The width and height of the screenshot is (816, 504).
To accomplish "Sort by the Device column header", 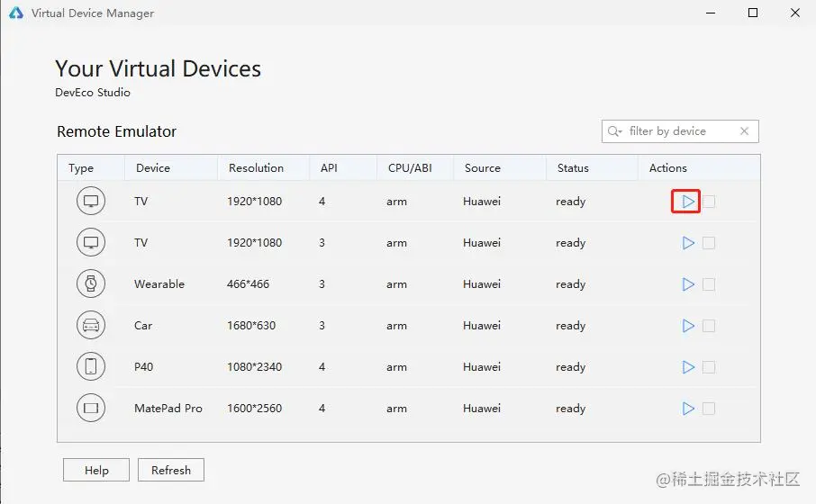I will (x=153, y=168).
